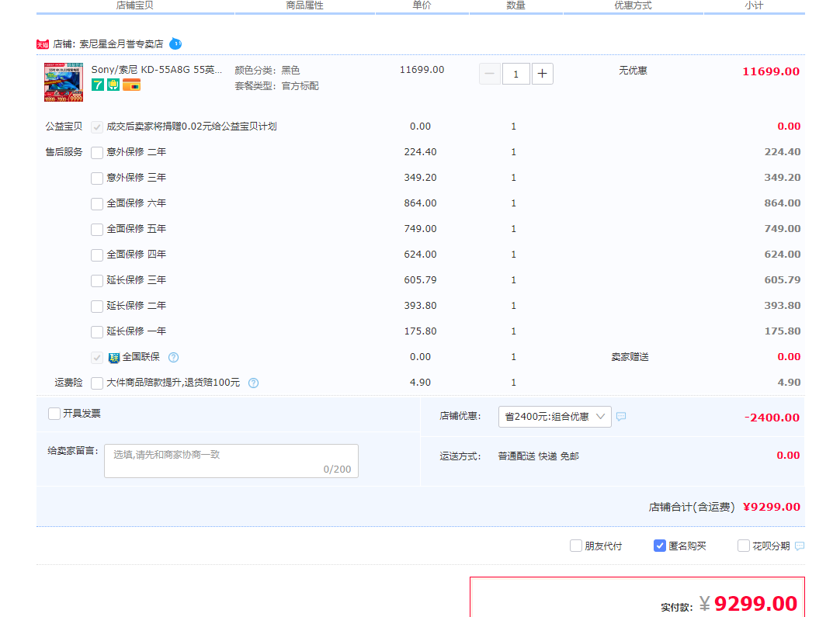Click 店铺宝贝 column header

(x=135, y=5)
